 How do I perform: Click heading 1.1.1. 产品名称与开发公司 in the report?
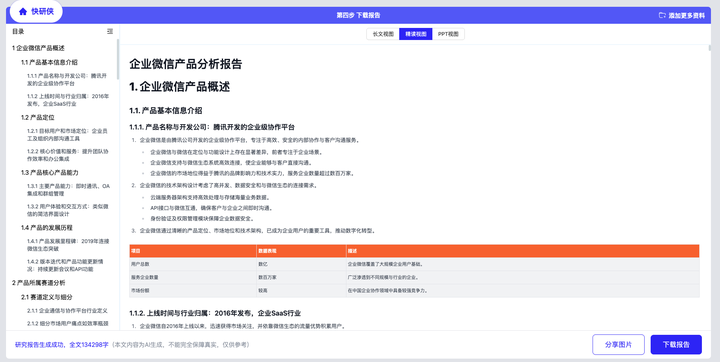(x=212, y=127)
